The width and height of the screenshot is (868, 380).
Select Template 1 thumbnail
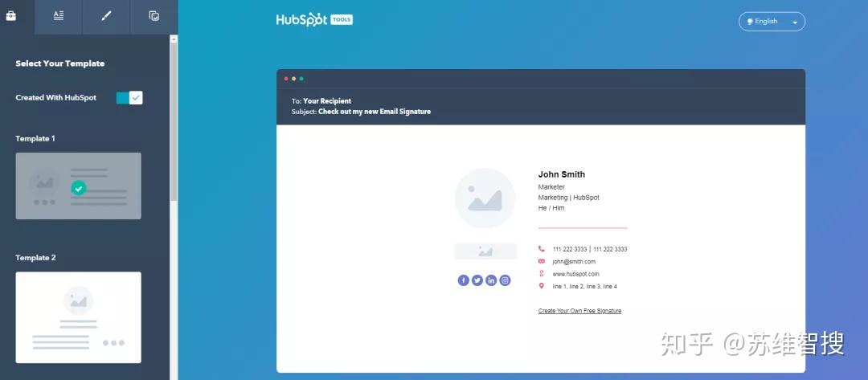[x=78, y=186]
